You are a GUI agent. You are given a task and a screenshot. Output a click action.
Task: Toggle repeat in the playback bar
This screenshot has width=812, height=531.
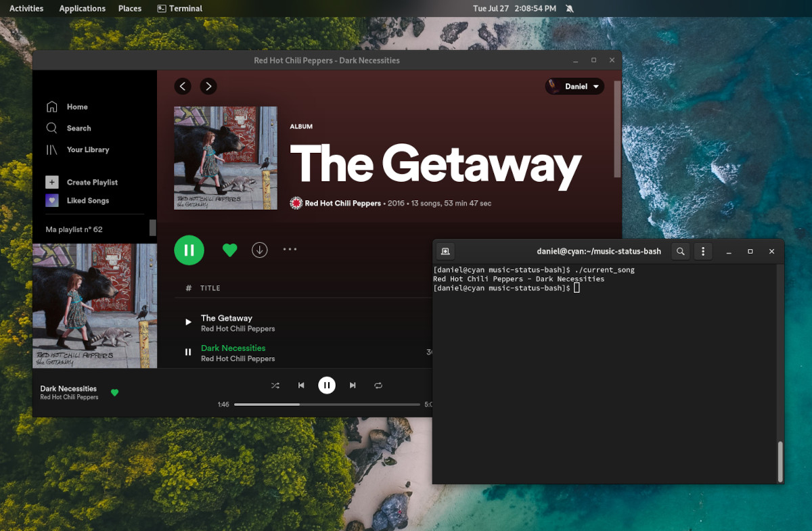tap(378, 385)
